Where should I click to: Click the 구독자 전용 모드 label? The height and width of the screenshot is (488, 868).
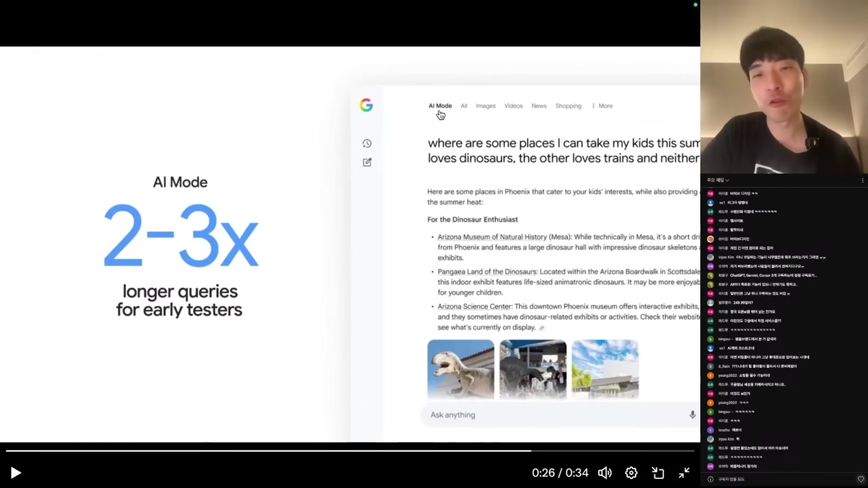731,479
